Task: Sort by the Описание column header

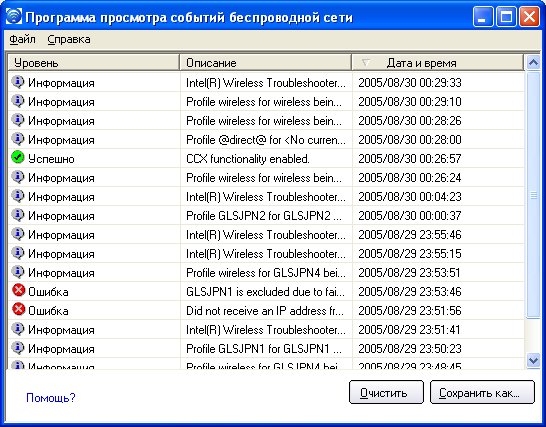Action: coord(266,63)
